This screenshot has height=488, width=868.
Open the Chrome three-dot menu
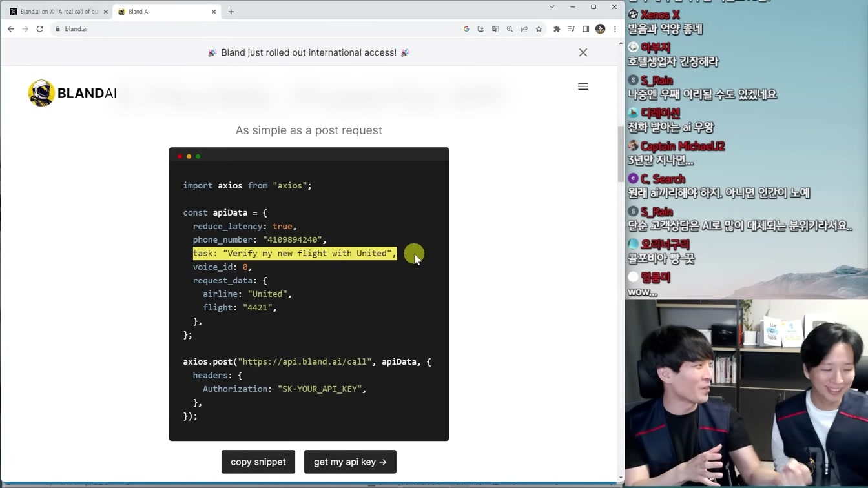tap(615, 29)
